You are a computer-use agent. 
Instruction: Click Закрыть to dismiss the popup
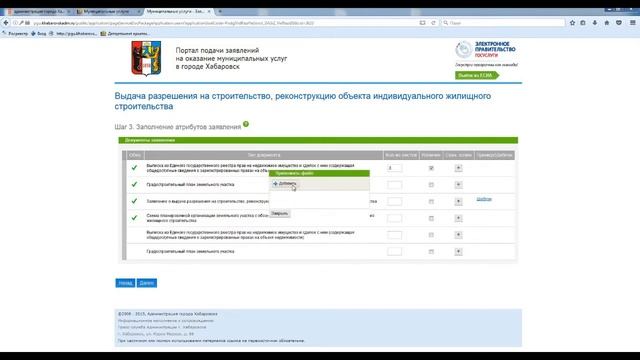pos(280,213)
